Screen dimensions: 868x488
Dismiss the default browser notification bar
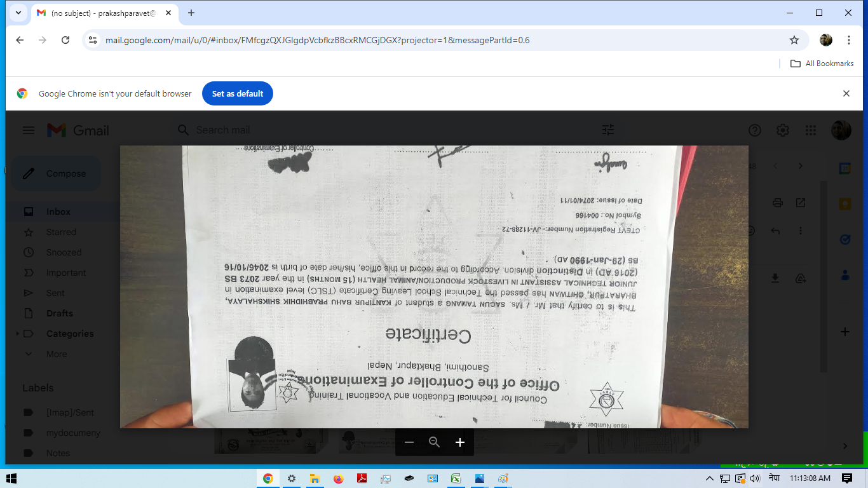pos(846,93)
